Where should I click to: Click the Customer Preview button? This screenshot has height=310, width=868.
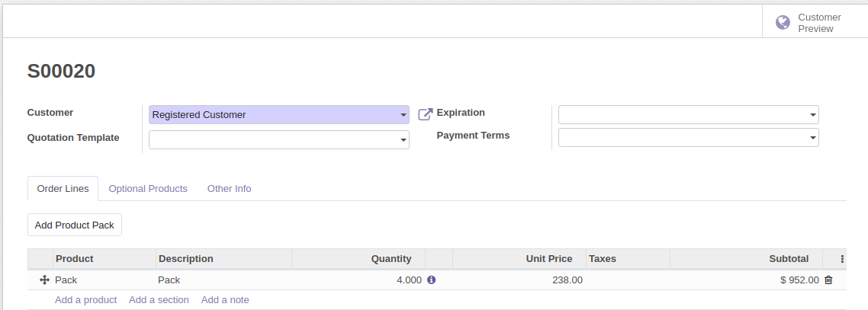click(x=815, y=23)
